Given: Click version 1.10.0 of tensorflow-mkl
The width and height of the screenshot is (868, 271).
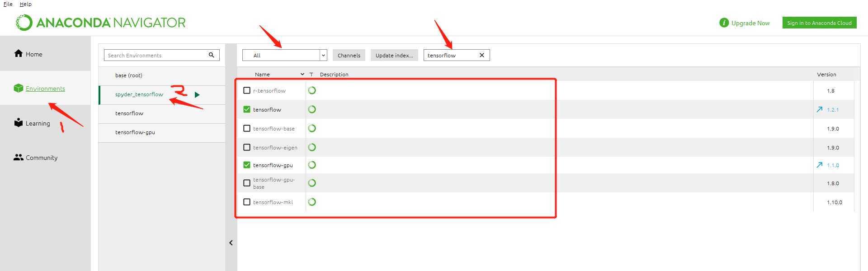Looking at the screenshot, I should coord(835,202).
